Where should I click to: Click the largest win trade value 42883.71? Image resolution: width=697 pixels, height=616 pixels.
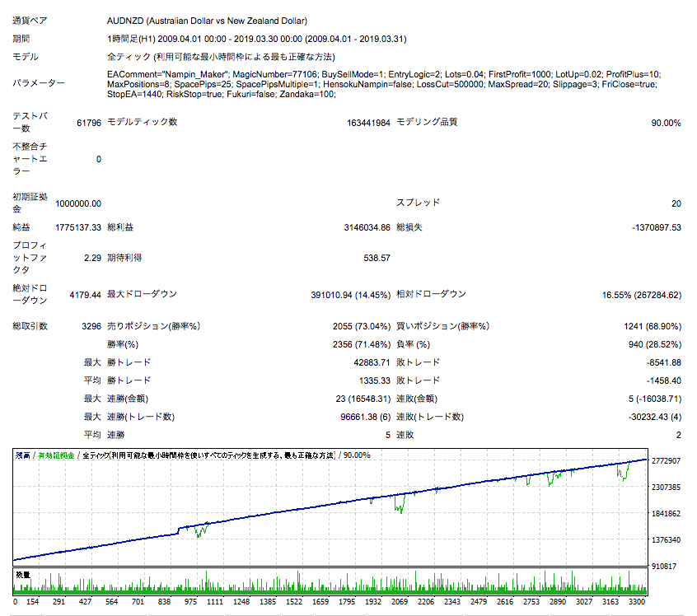pos(372,362)
